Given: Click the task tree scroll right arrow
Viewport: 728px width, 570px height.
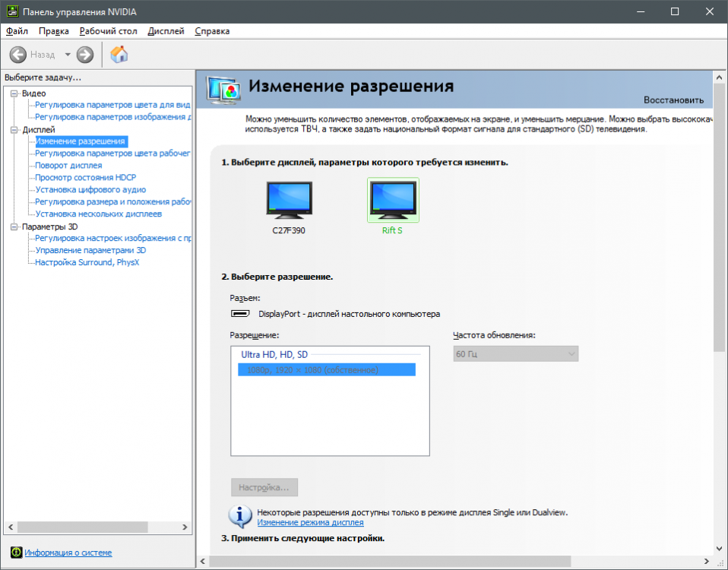Looking at the screenshot, I should 185,527.
